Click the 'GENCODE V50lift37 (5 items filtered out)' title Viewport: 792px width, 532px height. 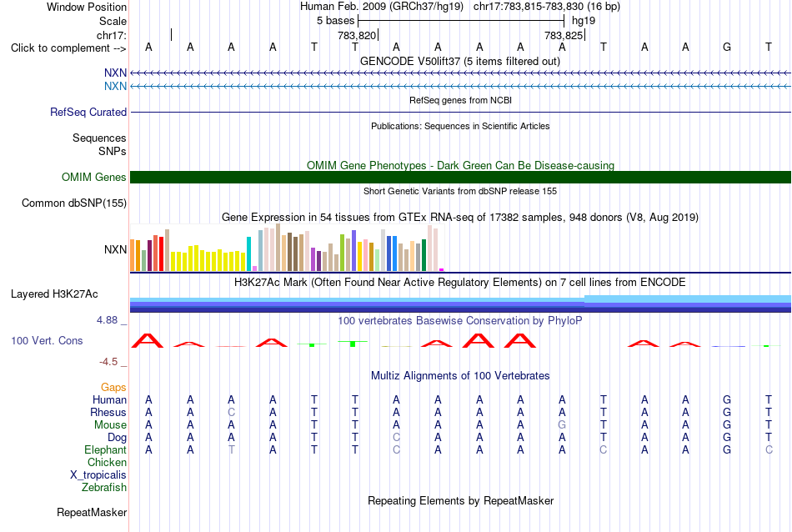[460, 62]
